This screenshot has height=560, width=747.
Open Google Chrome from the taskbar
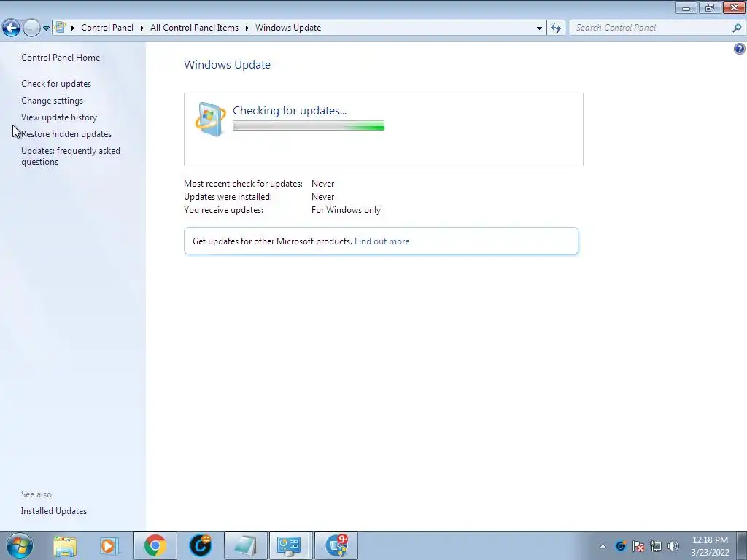(x=155, y=545)
